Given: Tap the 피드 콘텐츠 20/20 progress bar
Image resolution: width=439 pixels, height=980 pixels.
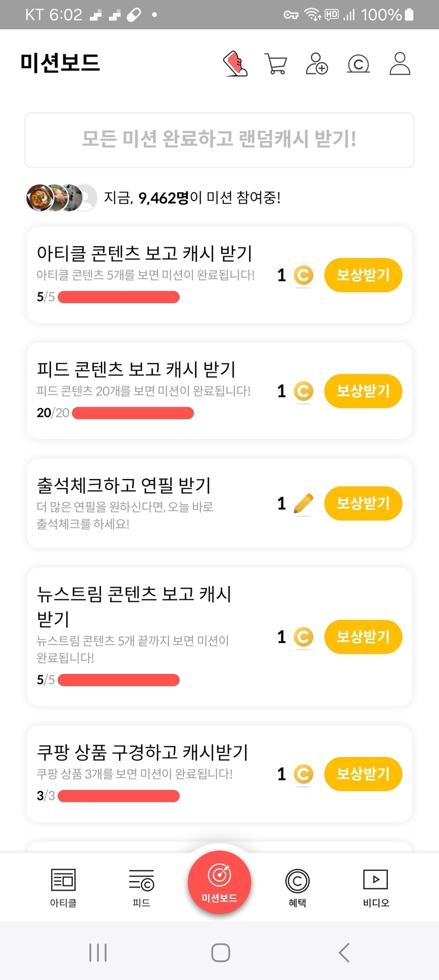Looking at the screenshot, I should 133,413.
